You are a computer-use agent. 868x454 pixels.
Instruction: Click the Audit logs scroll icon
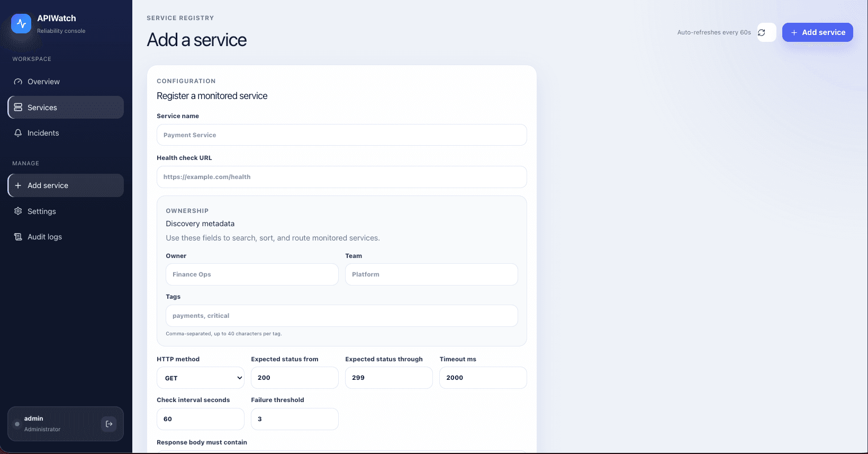(x=18, y=237)
